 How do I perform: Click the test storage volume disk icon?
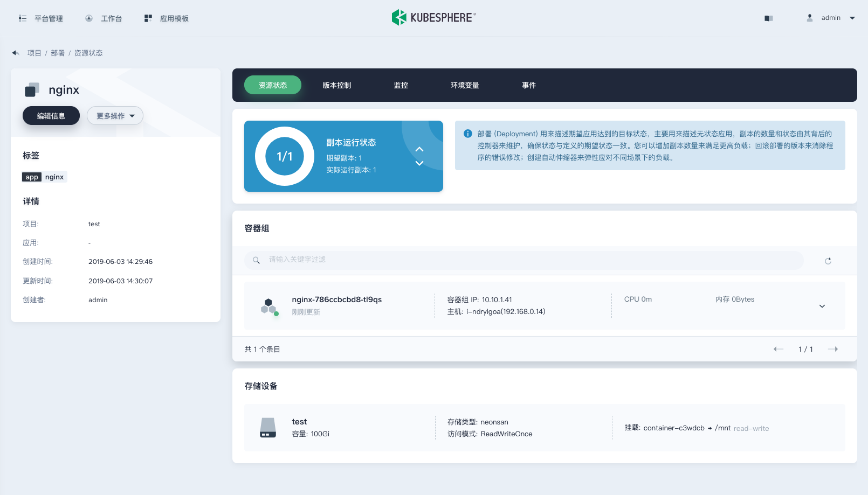point(268,428)
